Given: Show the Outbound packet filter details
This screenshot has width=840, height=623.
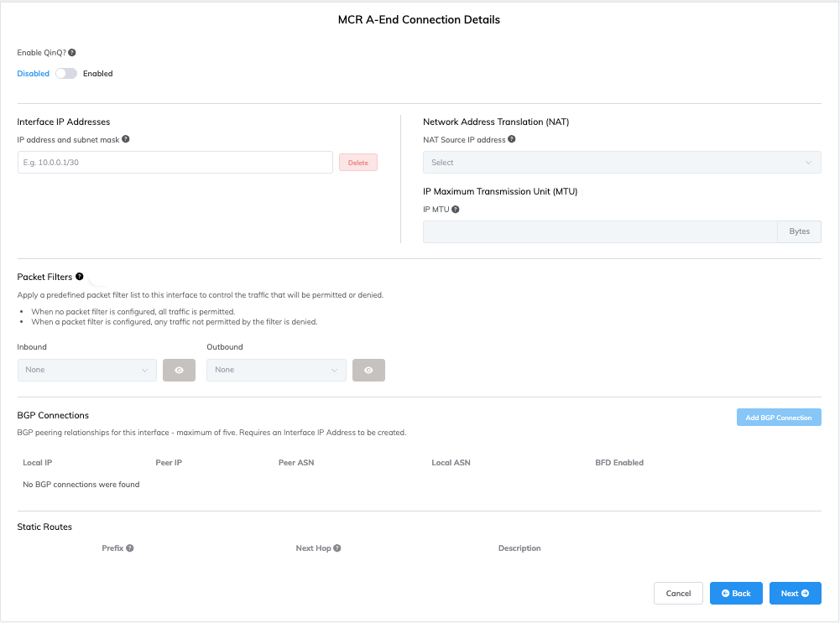Looking at the screenshot, I should [x=368, y=370].
